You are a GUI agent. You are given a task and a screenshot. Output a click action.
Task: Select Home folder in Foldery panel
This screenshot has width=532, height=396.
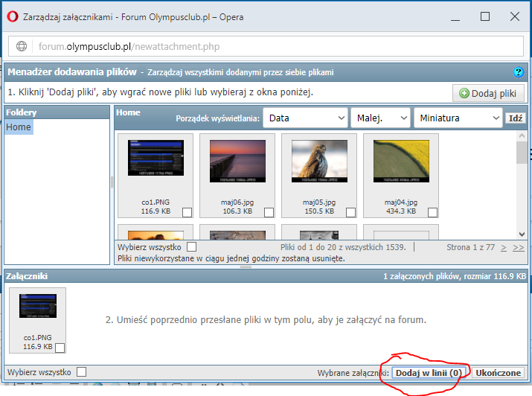(19, 127)
